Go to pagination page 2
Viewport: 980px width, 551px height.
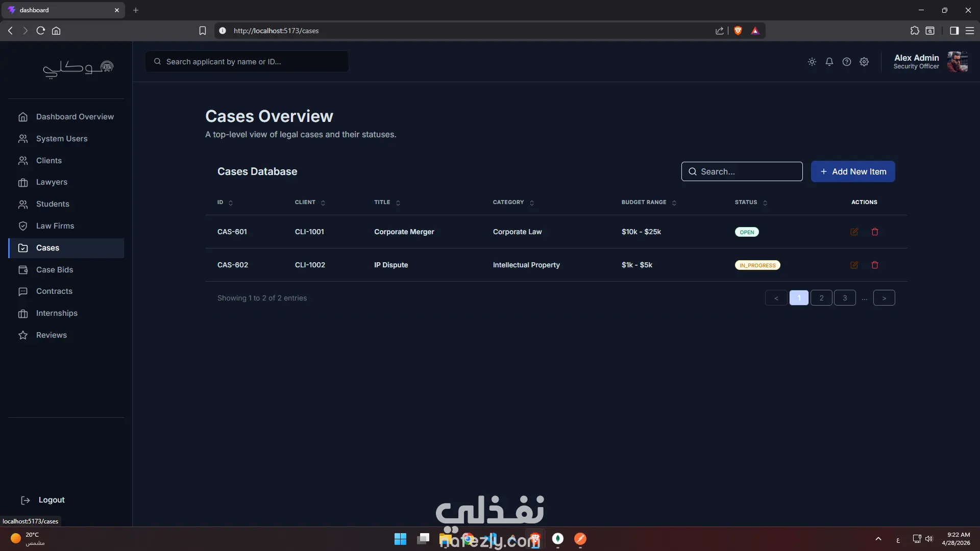821,298
